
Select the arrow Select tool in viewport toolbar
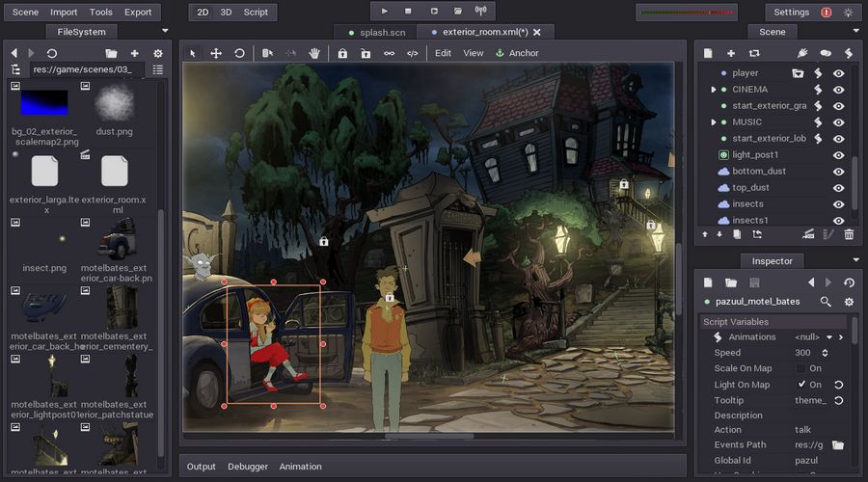[x=192, y=53]
